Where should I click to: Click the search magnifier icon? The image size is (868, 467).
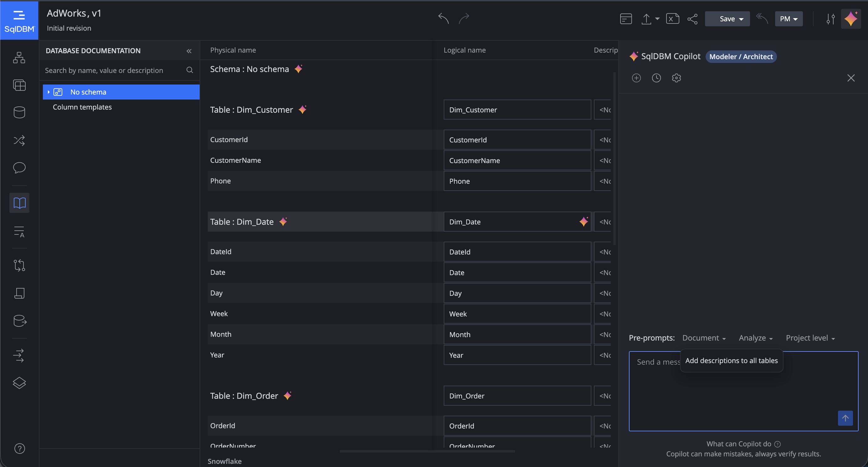190,70
